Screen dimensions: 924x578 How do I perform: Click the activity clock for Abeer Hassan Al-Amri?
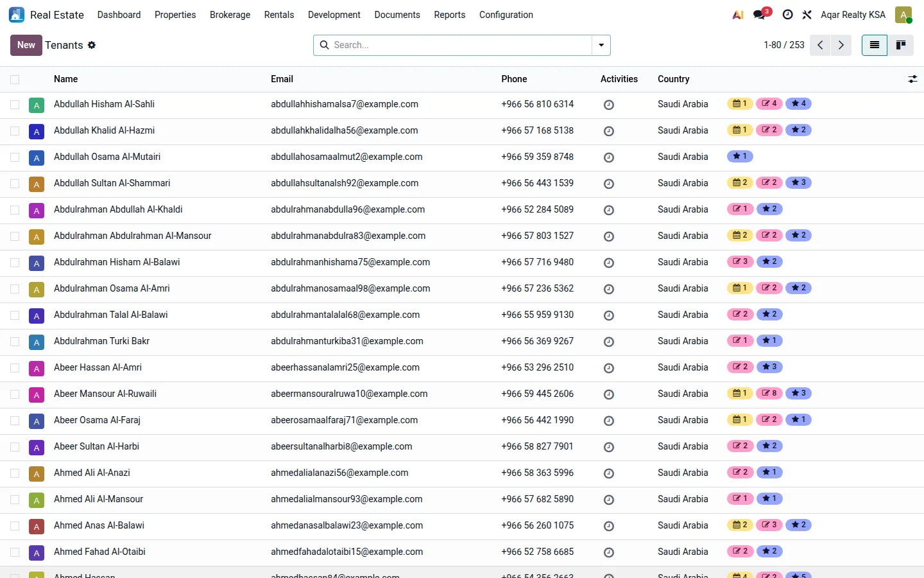click(x=609, y=368)
